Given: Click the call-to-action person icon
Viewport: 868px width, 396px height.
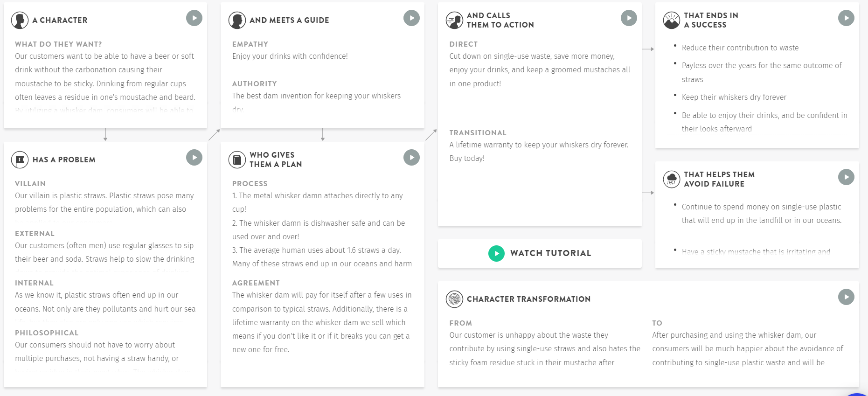Looking at the screenshot, I should coord(454,21).
